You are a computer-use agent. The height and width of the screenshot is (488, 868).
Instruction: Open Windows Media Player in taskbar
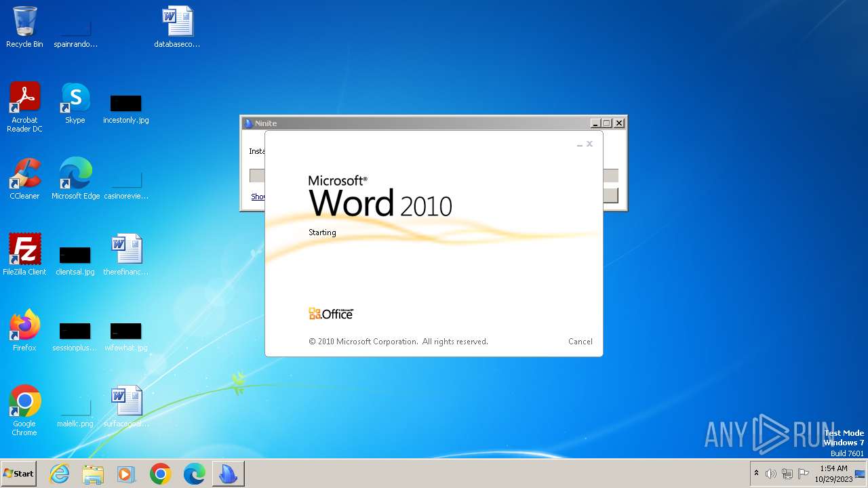126,474
